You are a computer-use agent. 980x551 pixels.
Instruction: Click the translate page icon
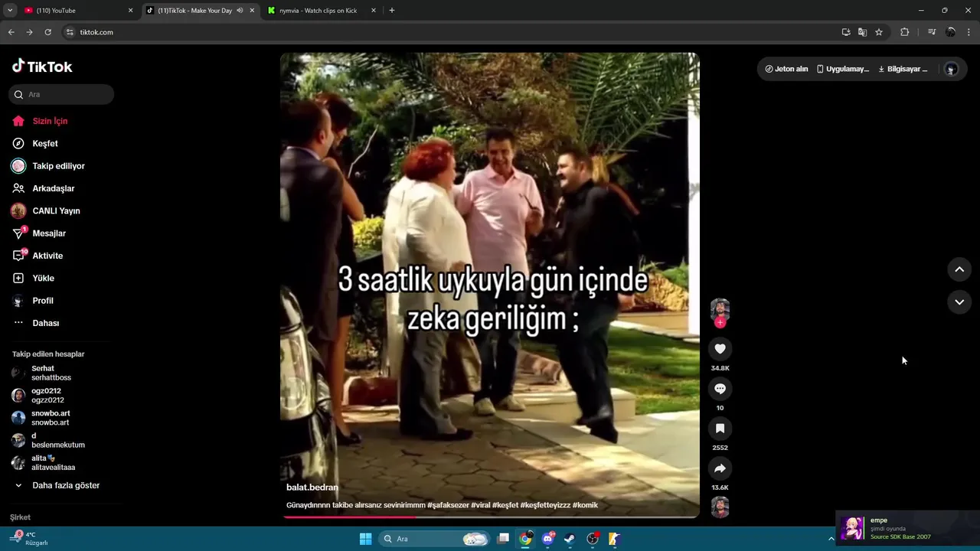862,32
